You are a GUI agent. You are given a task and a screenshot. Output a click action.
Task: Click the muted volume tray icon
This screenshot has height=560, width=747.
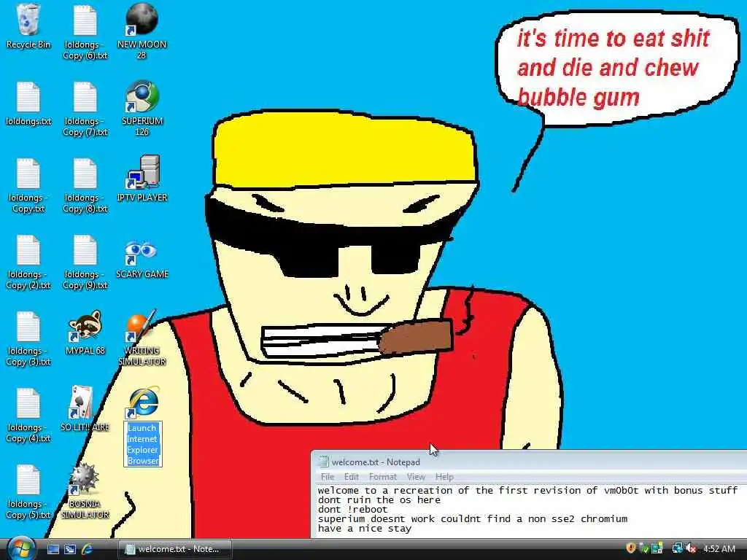[690, 548]
